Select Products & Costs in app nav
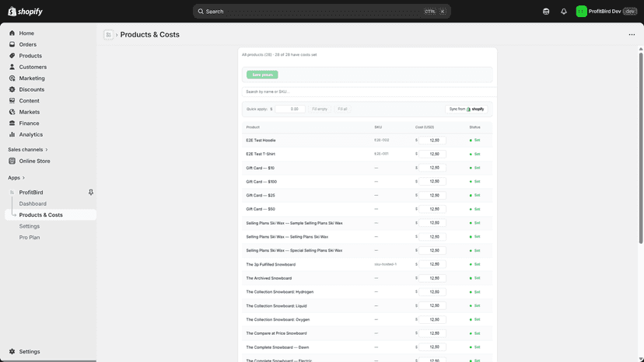This screenshot has height=362, width=644. (x=51, y=214)
